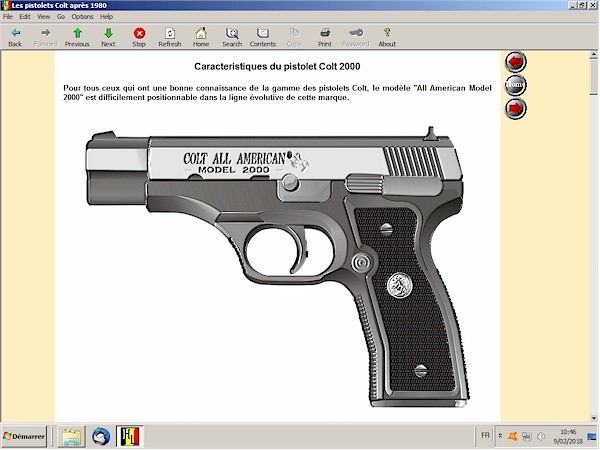Click the show desktop button in tray
This screenshot has height=450, width=600.
coord(592,436)
